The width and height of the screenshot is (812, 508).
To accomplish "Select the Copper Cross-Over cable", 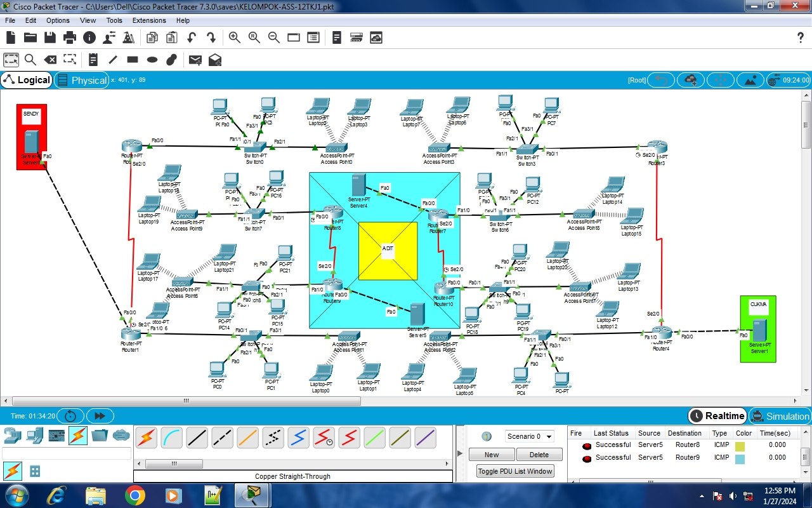I will coord(222,438).
